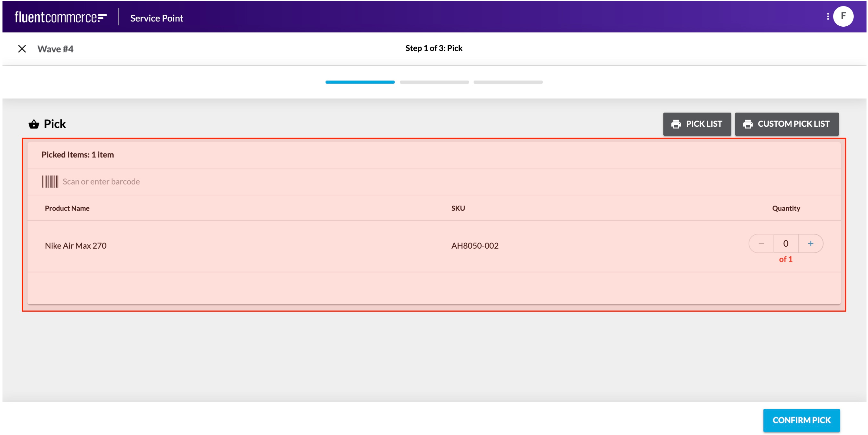Image resolution: width=868 pixels, height=435 pixels.
Task: Open the CUSTOM PICK LIST
Action: (x=787, y=124)
